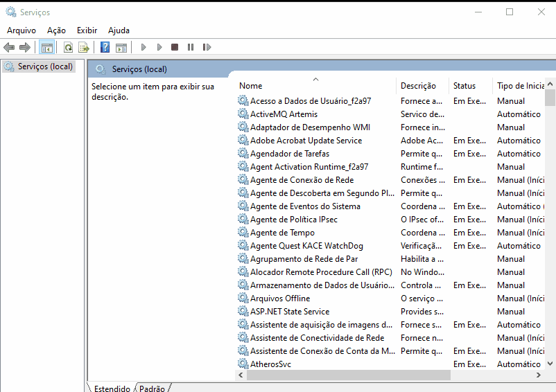This screenshot has width=556, height=392.
Task: Click gear icon beside Agente de Tempo
Action: 243,232
